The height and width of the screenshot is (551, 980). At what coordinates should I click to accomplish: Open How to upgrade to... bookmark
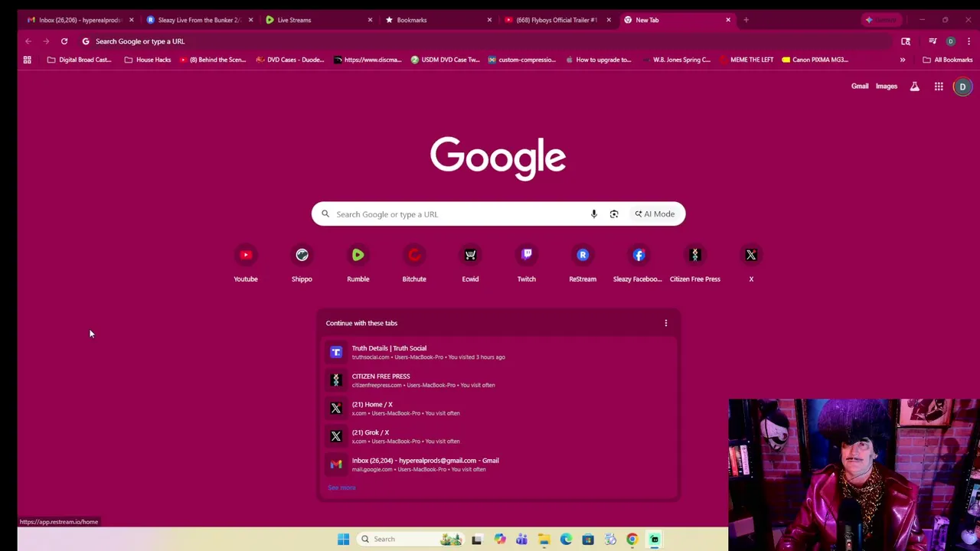click(x=598, y=60)
